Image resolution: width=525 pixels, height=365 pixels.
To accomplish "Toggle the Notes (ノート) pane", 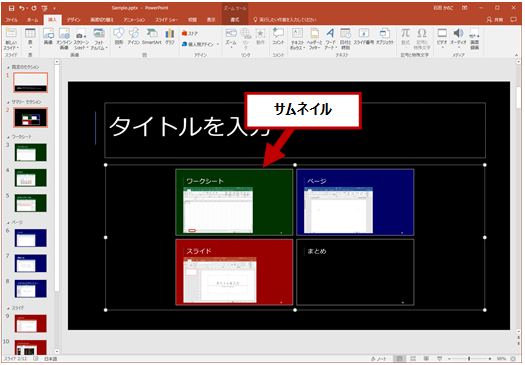I will point(379,359).
